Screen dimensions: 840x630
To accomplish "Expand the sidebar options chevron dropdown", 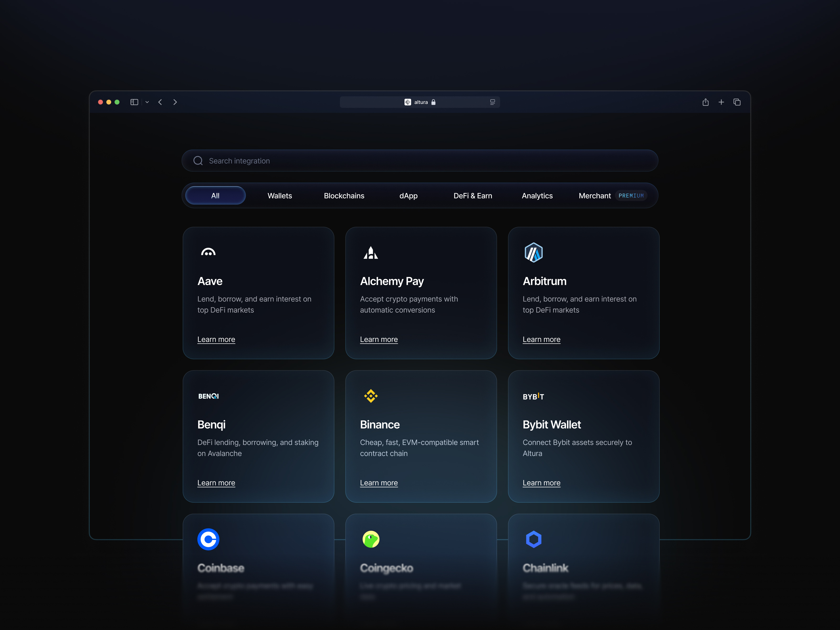I will coord(147,102).
